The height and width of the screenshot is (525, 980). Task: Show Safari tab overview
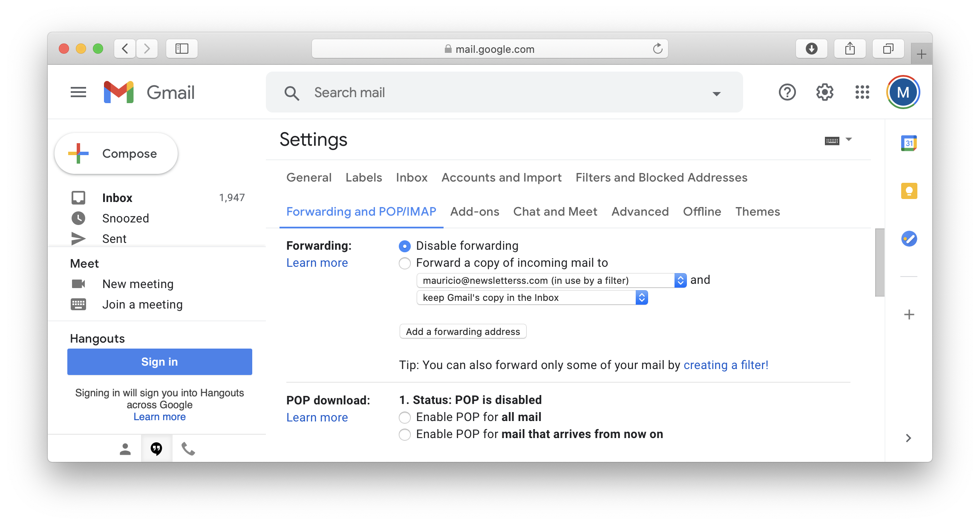point(888,49)
